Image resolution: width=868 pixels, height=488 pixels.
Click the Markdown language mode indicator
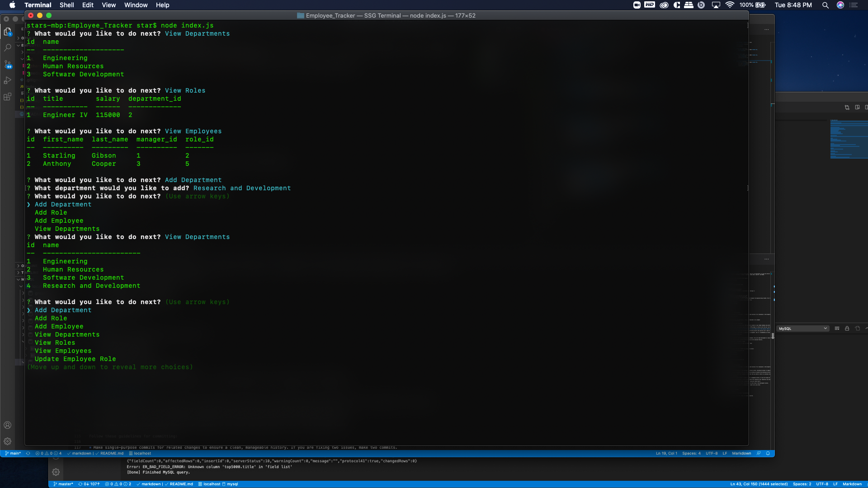(741, 453)
